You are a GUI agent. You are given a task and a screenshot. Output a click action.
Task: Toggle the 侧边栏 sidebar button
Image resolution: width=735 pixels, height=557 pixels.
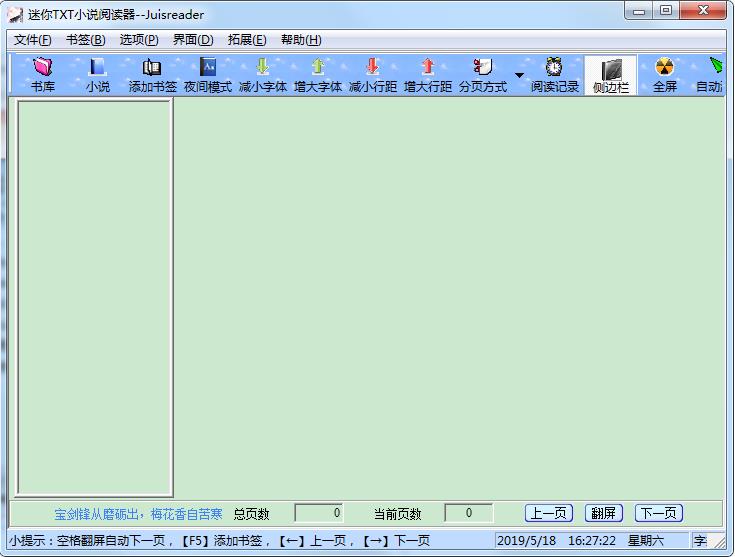[x=610, y=75]
